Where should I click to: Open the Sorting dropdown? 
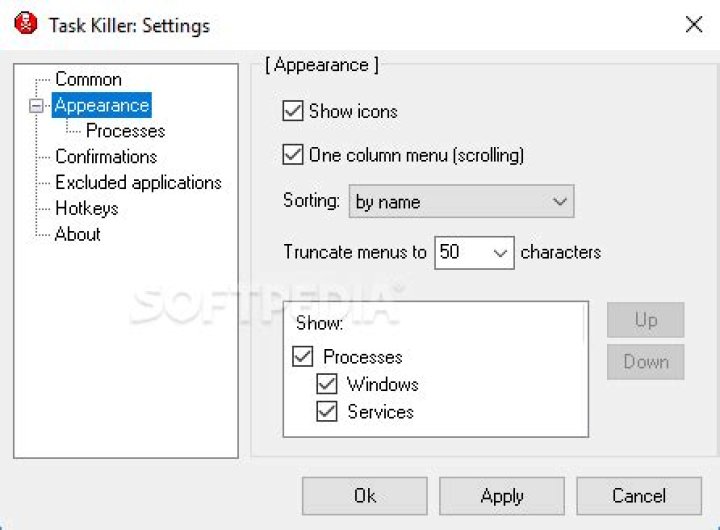pos(461,201)
